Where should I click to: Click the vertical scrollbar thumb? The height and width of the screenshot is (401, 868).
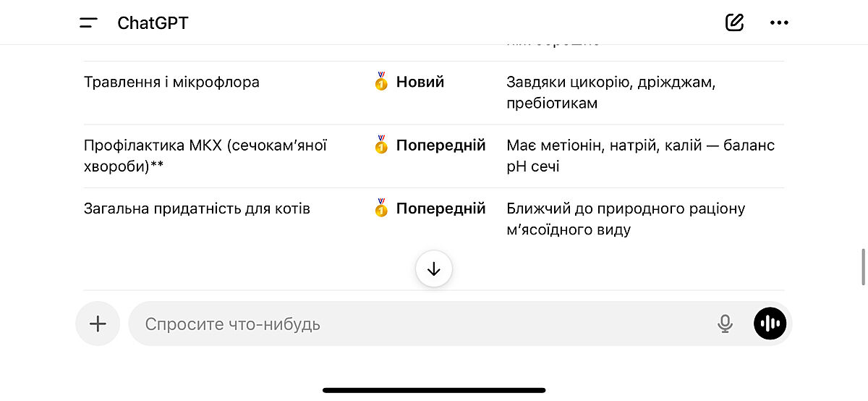(x=863, y=266)
